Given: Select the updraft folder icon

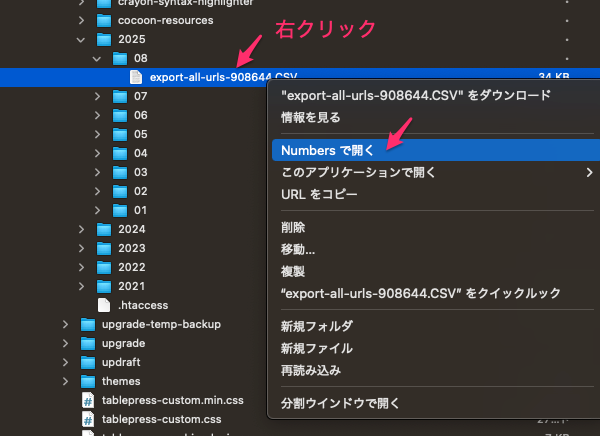Looking at the screenshot, I should [87, 362].
